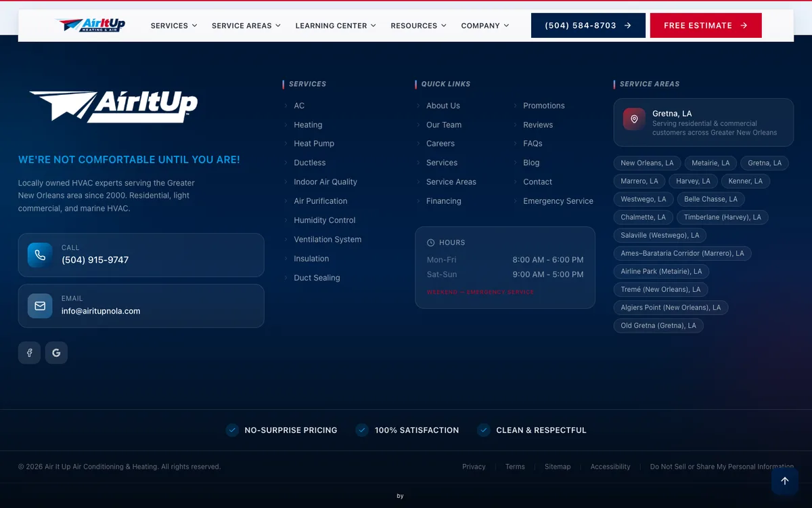
Task: Open the Indoor Air Quality link
Action: (x=325, y=182)
